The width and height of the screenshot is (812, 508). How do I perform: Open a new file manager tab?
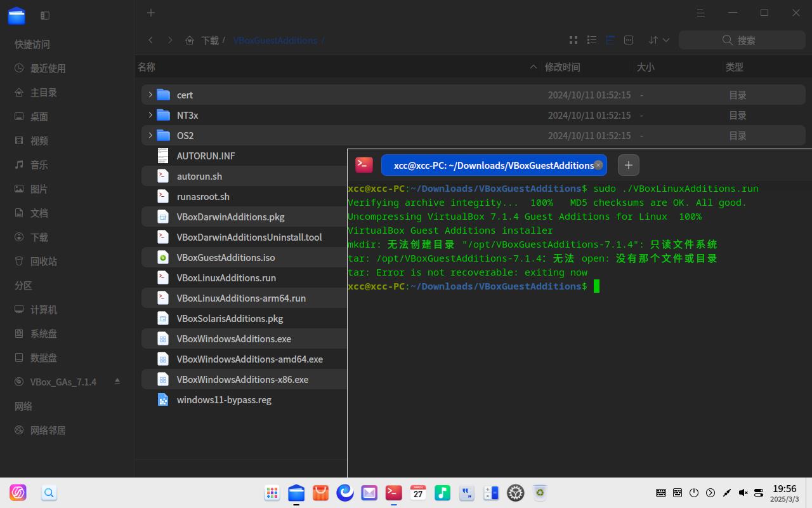tap(150, 13)
